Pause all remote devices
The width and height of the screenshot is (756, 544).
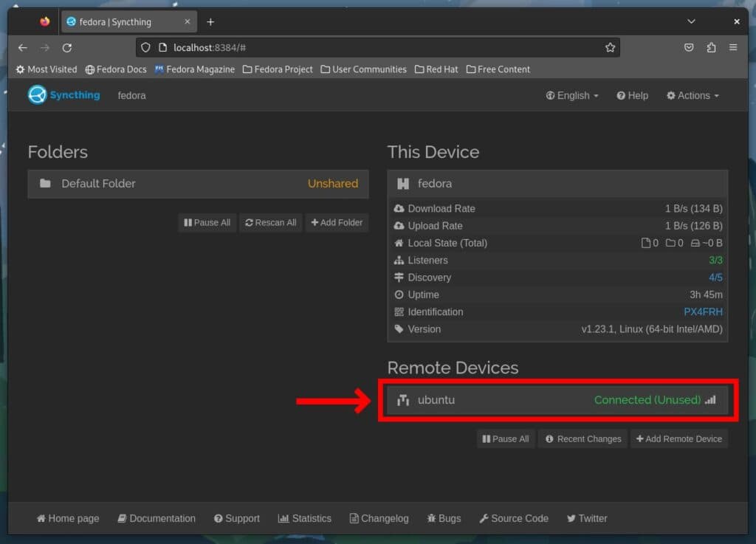(x=505, y=439)
